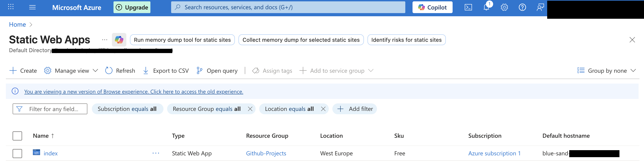This screenshot has height=168, width=644.
Task: Open the Subscription equals all filter
Action: tap(127, 109)
